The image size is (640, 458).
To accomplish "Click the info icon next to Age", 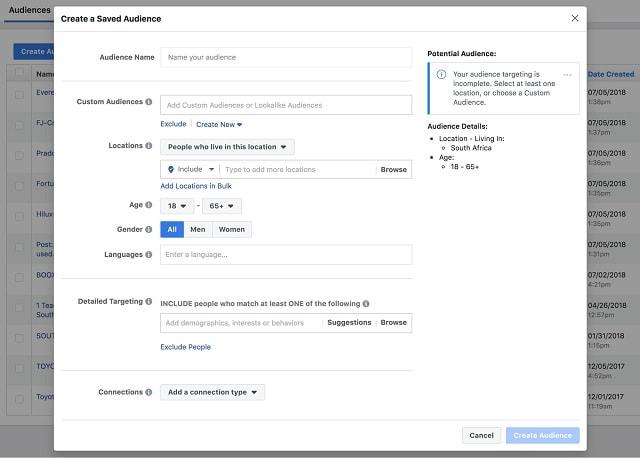I will (x=150, y=206).
